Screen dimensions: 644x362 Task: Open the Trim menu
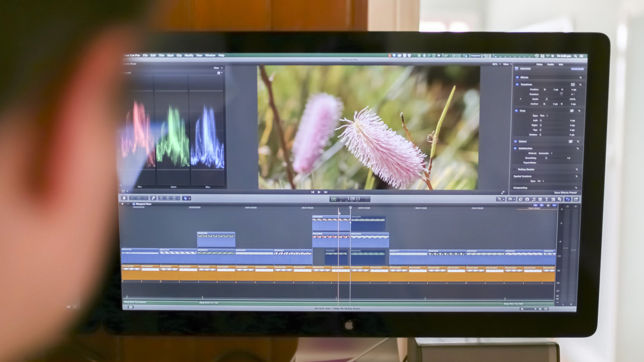[x=161, y=55]
